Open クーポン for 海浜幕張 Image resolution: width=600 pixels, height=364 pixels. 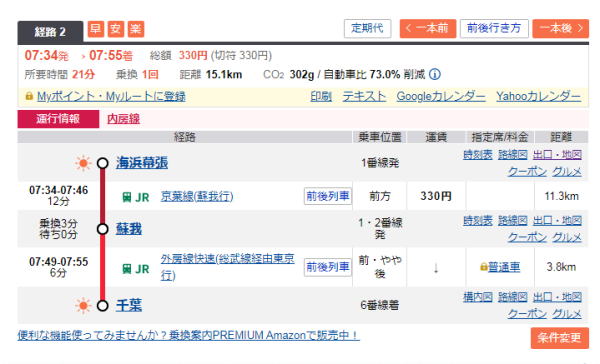pos(527,172)
